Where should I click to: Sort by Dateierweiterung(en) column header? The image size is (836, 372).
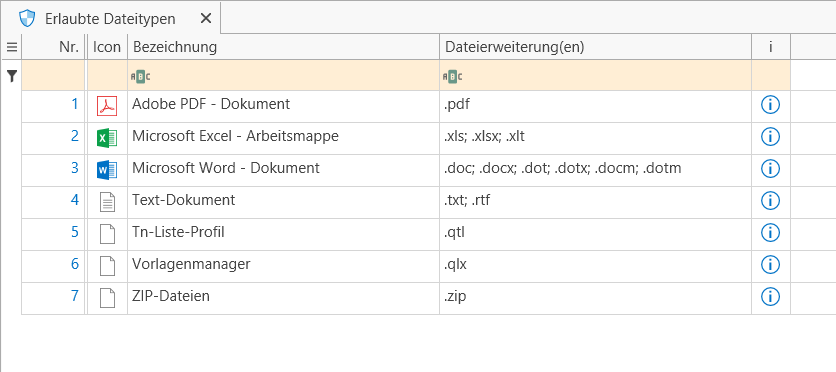(x=596, y=47)
